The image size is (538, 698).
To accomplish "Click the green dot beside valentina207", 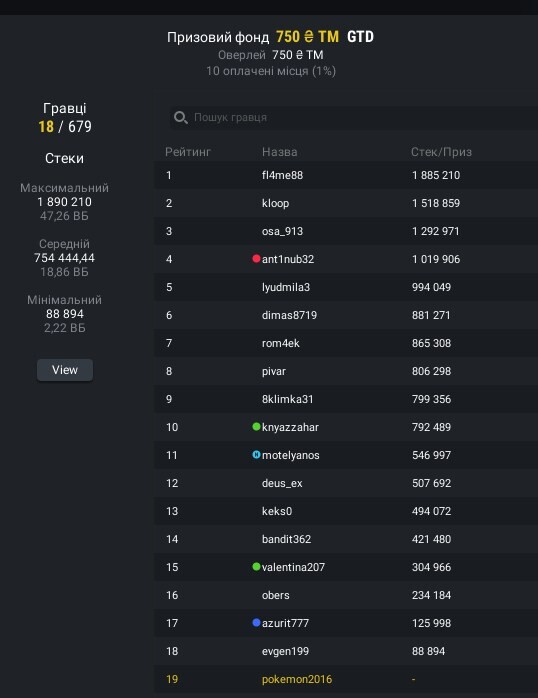I will click(x=256, y=567).
